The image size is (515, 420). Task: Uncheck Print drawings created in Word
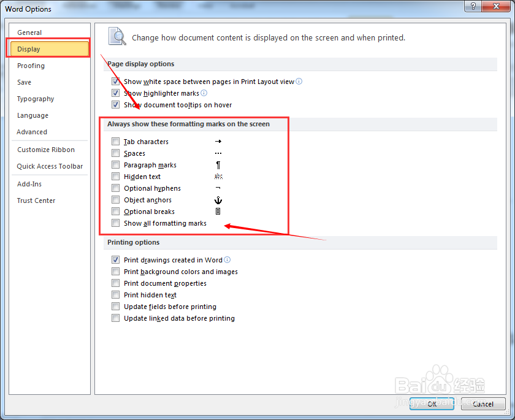(x=115, y=260)
